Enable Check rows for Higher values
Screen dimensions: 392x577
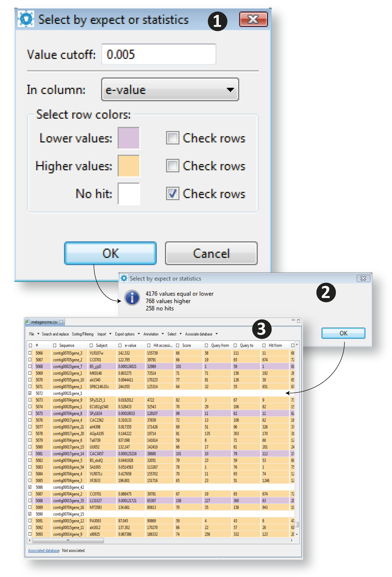pos(173,166)
